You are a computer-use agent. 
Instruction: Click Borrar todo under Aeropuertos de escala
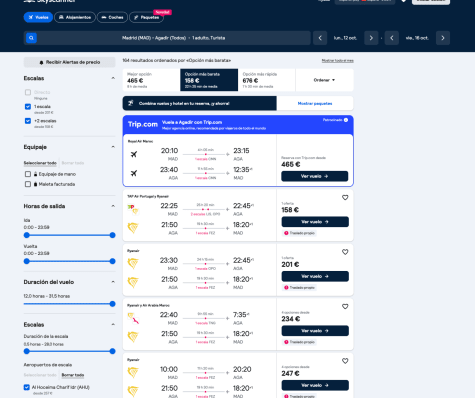73,375
